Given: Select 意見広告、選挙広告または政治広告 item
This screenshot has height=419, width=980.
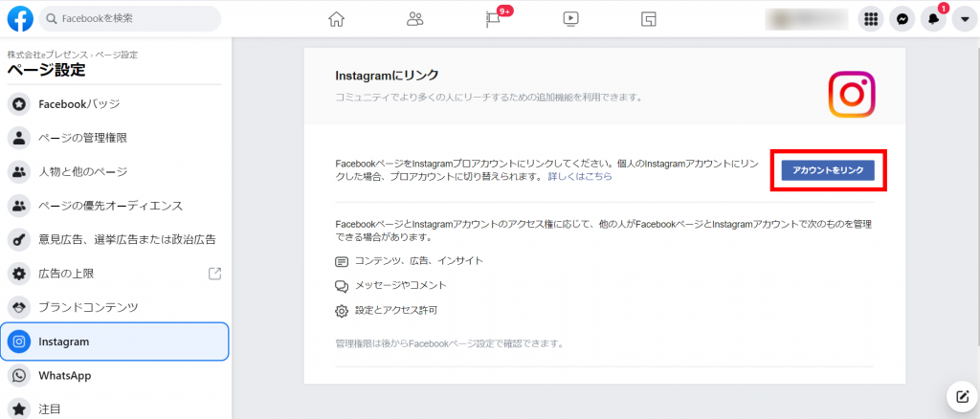Looking at the screenshot, I should [x=115, y=239].
